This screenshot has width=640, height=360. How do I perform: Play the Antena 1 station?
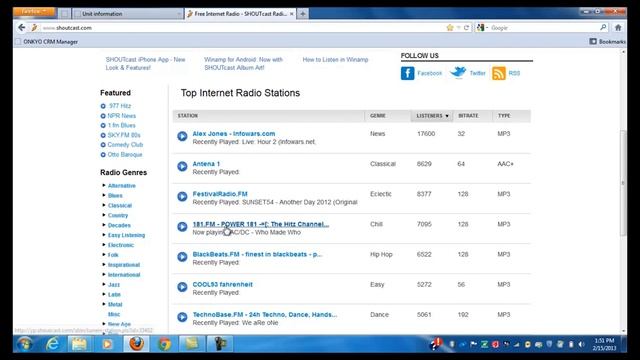click(x=182, y=167)
